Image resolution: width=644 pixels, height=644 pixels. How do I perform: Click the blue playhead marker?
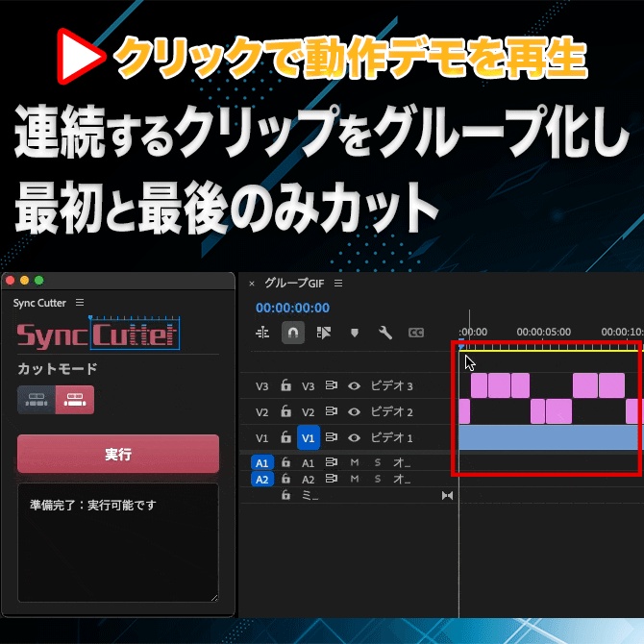click(461, 346)
